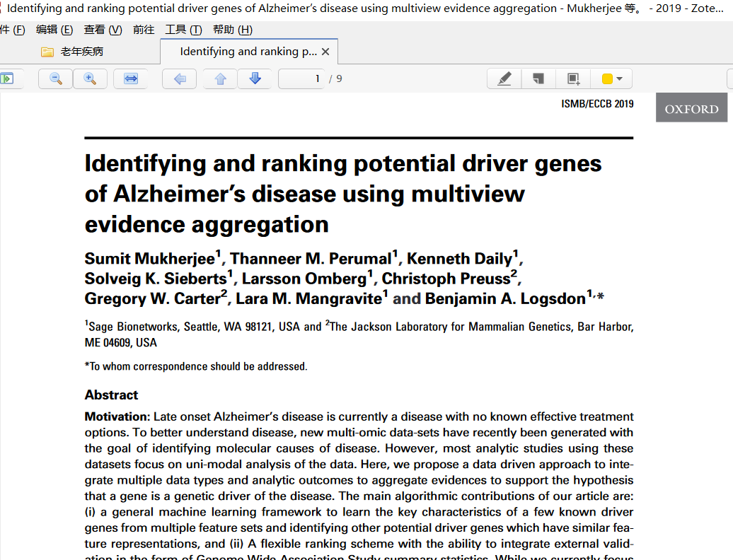
Task: Click author name 'Solveig K. Sieberts'
Action: (x=156, y=279)
